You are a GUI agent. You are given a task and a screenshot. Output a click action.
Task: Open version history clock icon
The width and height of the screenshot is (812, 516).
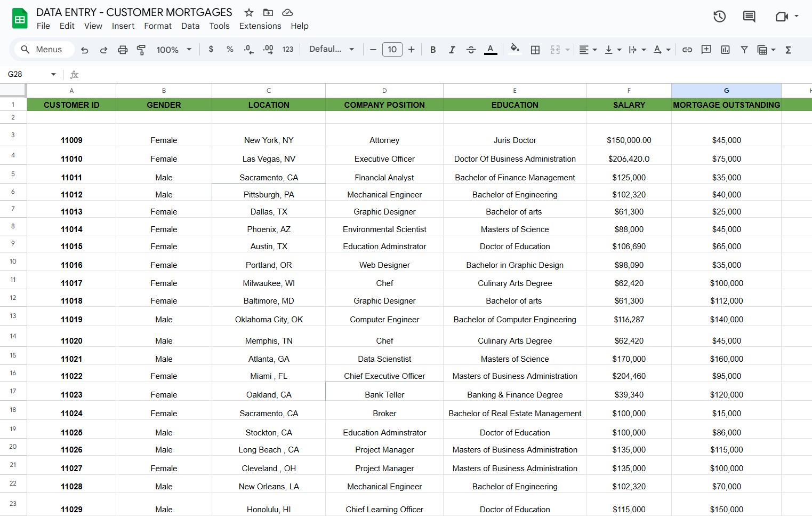pyautogui.click(x=720, y=17)
